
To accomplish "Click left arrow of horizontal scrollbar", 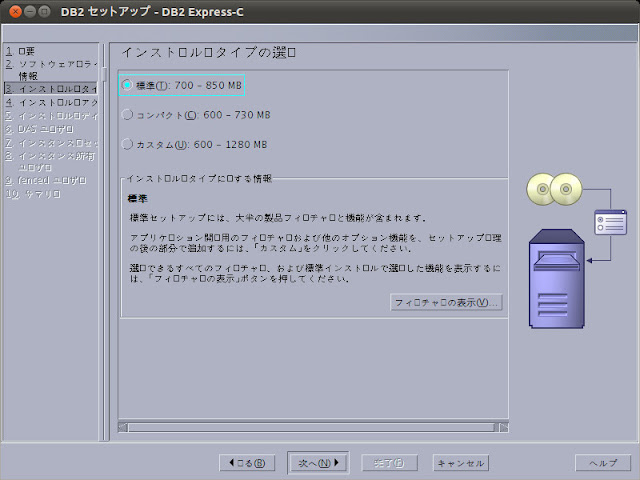I will pyautogui.click(x=123, y=427).
